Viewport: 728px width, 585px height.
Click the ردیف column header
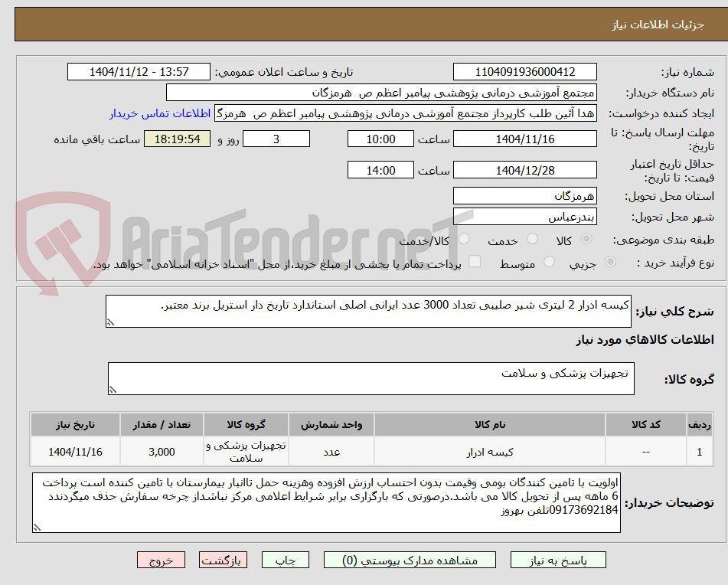pyautogui.click(x=699, y=425)
